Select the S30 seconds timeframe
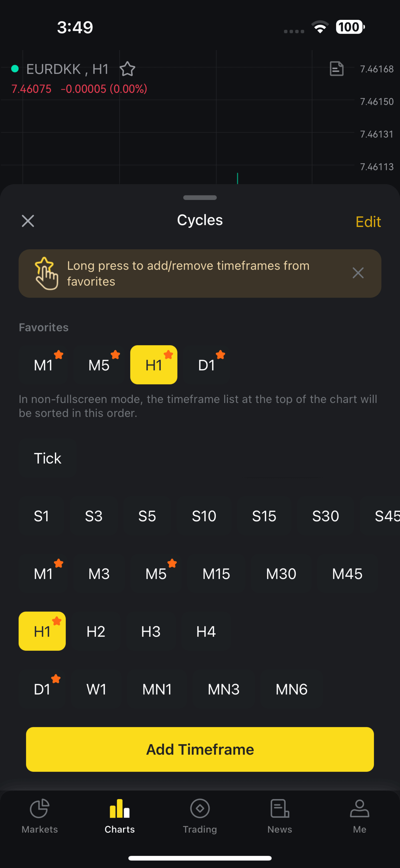This screenshot has width=400, height=868. pyautogui.click(x=325, y=516)
